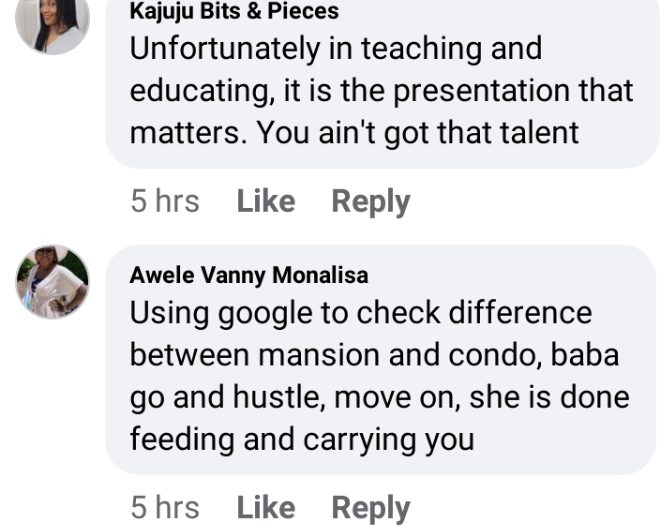Reply to Awele Vanny Monalisa's comment

(x=370, y=507)
